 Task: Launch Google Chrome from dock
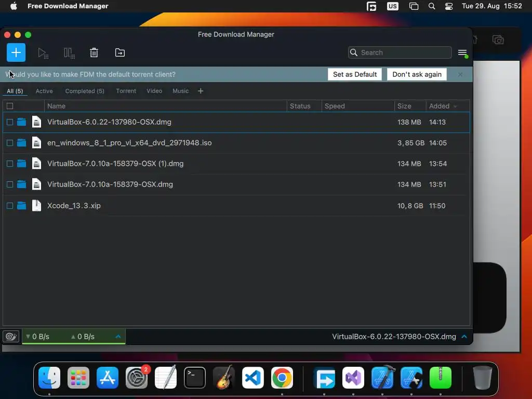pos(282,378)
